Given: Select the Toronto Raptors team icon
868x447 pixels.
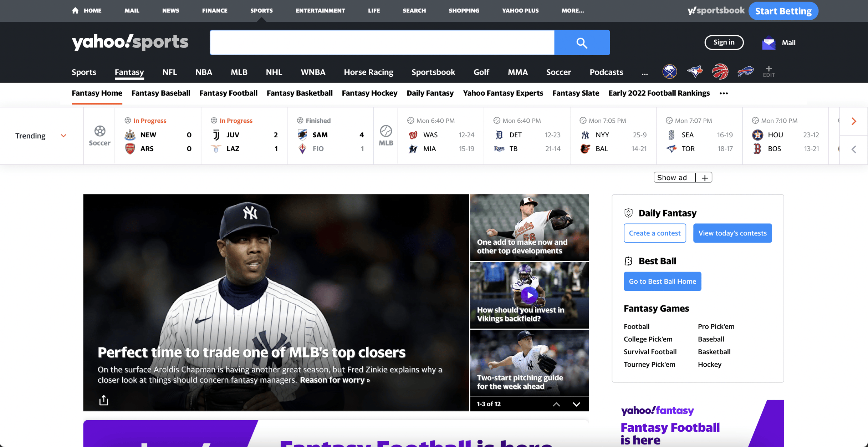Looking at the screenshot, I should [720, 72].
